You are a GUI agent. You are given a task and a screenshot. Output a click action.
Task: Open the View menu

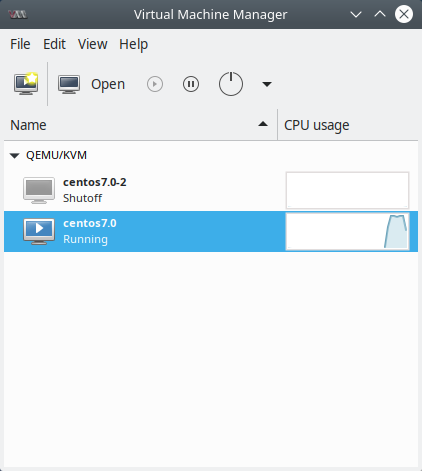[x=93, y=44]
